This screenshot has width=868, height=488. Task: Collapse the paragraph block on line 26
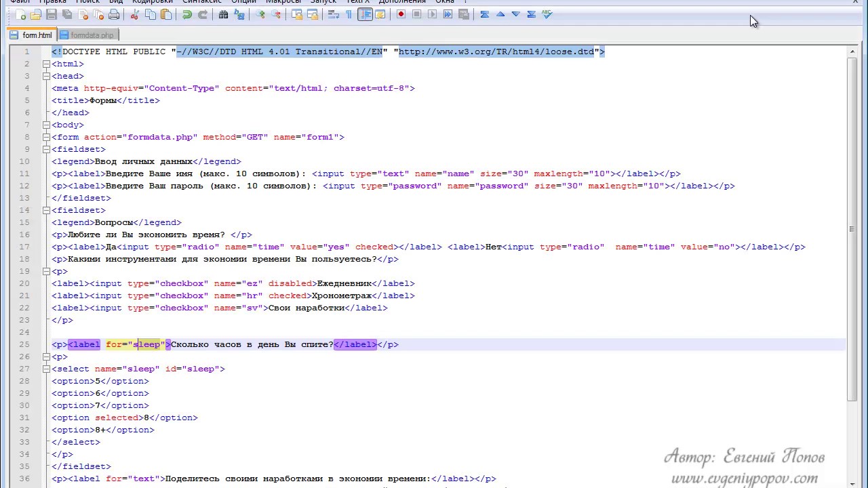tap(46, 357)
